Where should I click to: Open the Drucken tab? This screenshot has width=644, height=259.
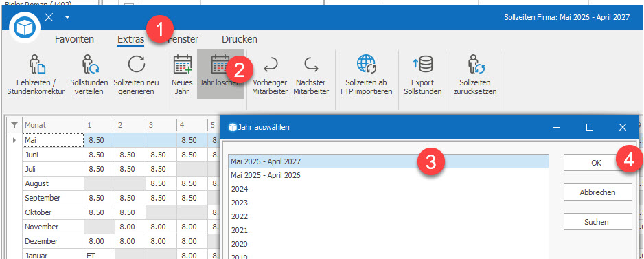(x=240, y=39)
